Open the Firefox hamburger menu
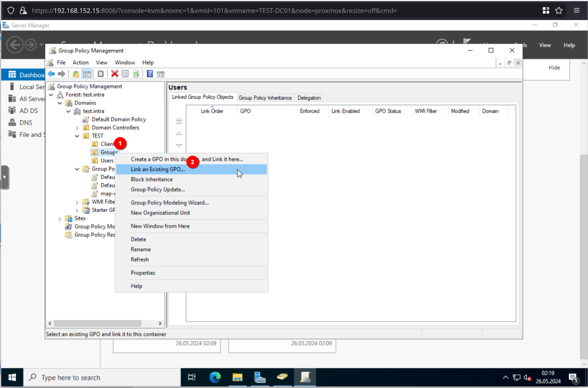 577,10
